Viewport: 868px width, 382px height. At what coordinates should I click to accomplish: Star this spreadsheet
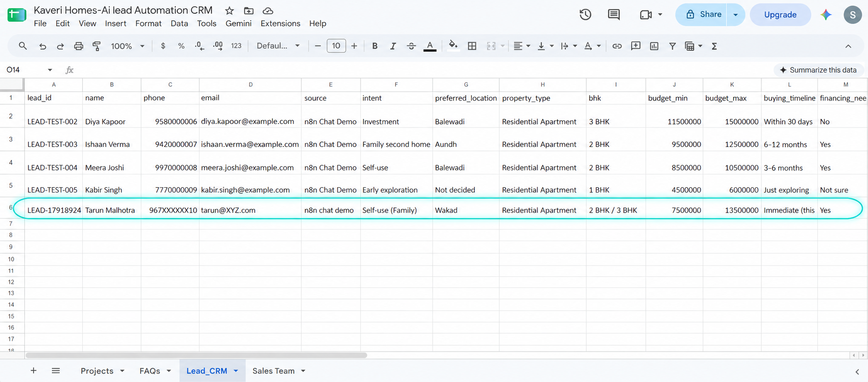pos(229,11)
